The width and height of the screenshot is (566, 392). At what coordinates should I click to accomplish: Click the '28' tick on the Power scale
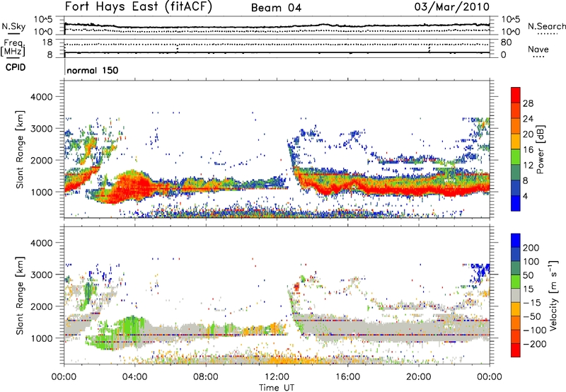tap(528, 103)
